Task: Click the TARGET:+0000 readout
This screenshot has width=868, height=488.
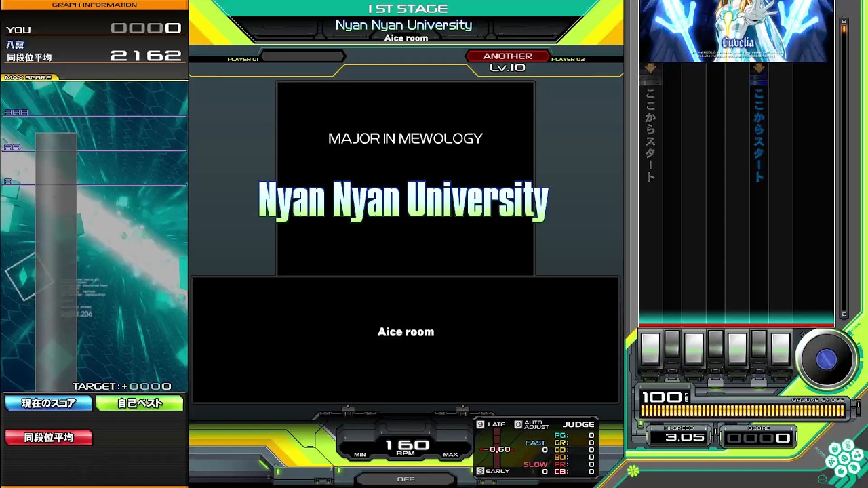Action: pos(122,386)
